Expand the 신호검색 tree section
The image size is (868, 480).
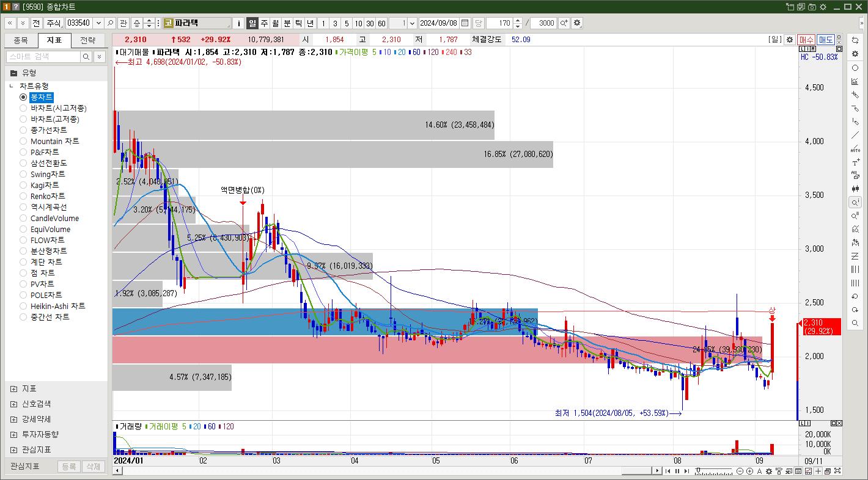(x=14, y=404)
